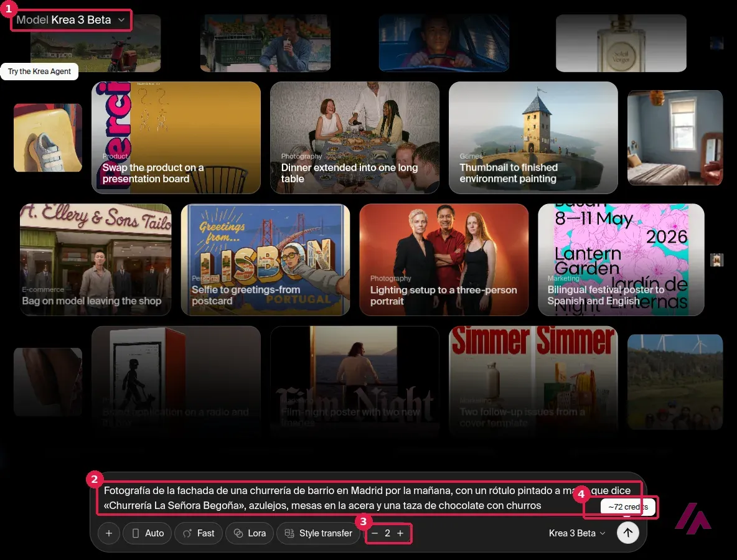
Task: Open 'Thumbnail to finished environment painting' card
Action: (533, 138)
